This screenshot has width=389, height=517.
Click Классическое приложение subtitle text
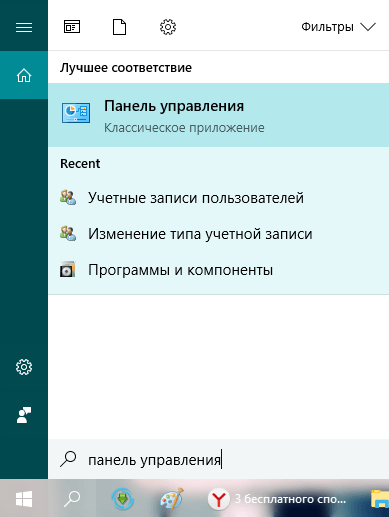(184, 128)
